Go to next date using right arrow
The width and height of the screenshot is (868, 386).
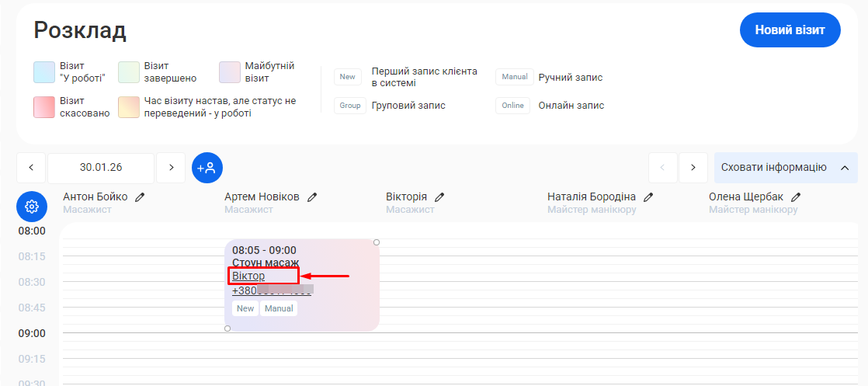[x=171, y=168]
